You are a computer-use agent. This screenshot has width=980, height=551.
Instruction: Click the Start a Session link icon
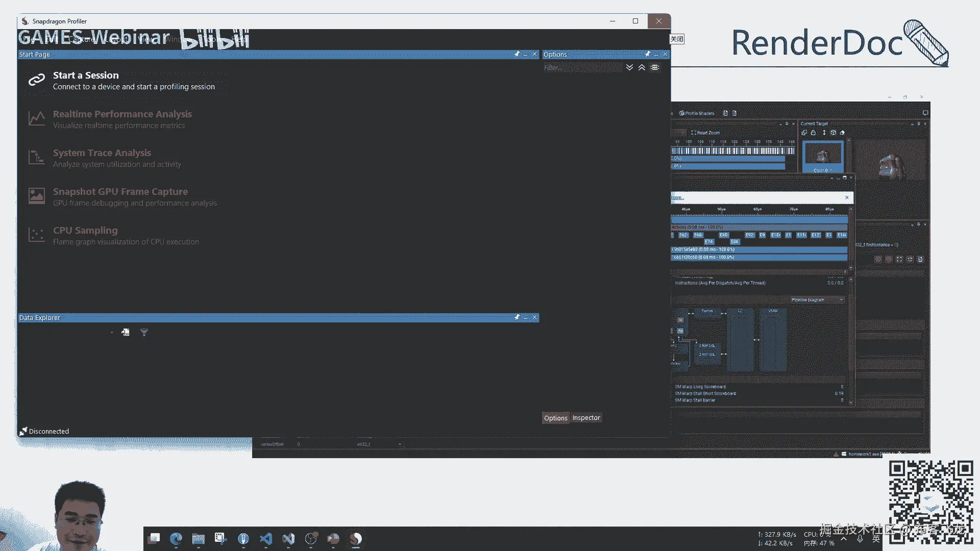pyautogui.click(x=36, y=80)
